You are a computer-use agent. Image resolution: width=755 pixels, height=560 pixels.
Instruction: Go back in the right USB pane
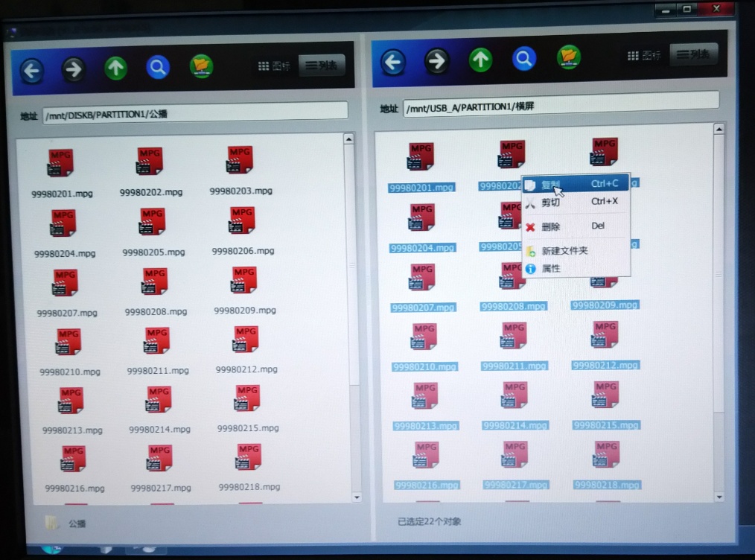click(x=393, y=62)
